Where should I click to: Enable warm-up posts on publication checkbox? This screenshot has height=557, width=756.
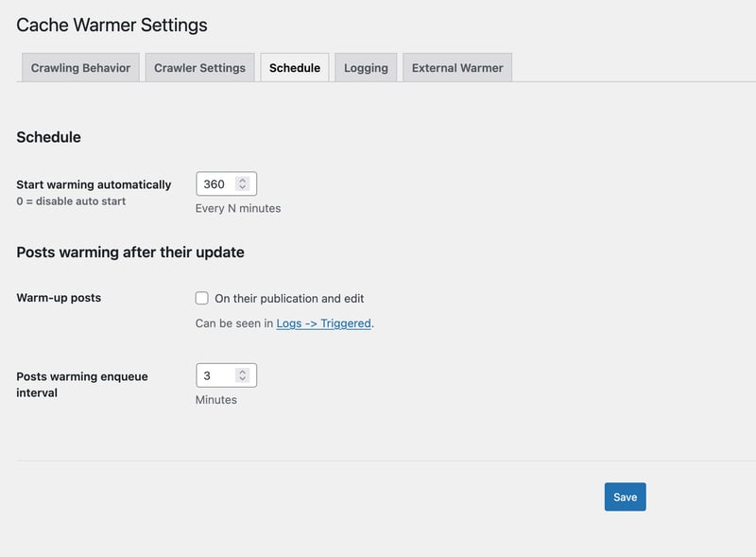point(202,298)
